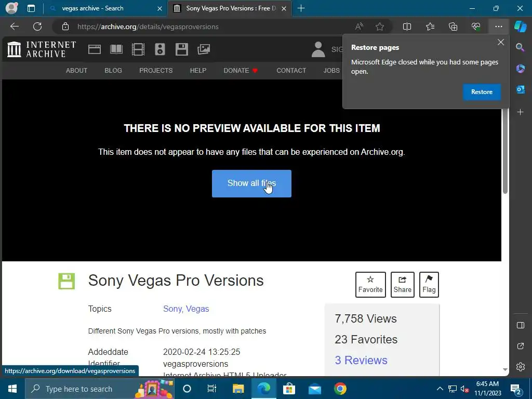Launch Google Chrome from the taskbar
The height and width of the screenshot is (399, 532).
click(340, 389)
